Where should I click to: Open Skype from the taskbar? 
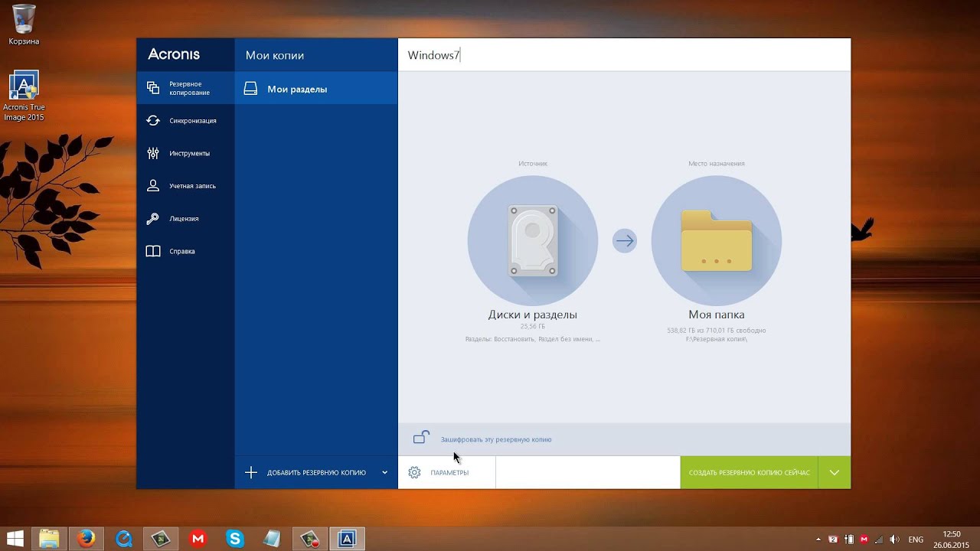pos(235,539)
